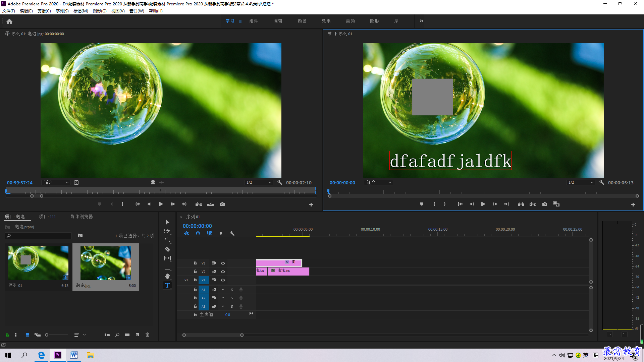
Task: Open sort icons dropdown in project panel
Action: click(80, 335)
